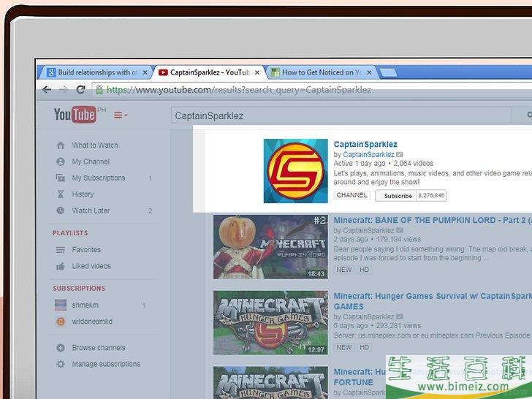The image size is (532, 399).
Task: Open Minecraft: Hunger Games Survival title link
Action: [x=433, y=301]
